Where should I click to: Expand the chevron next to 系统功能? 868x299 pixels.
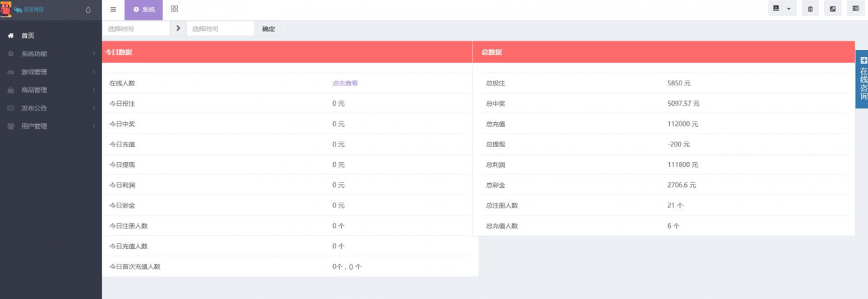(94, 54)
